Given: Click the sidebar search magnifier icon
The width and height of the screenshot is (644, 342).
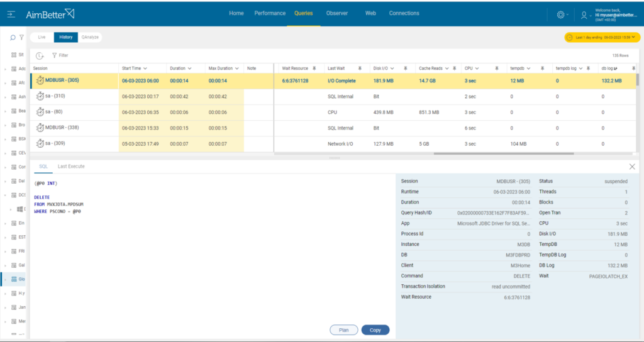Looking at the screenshot, I should pos(13,37).
